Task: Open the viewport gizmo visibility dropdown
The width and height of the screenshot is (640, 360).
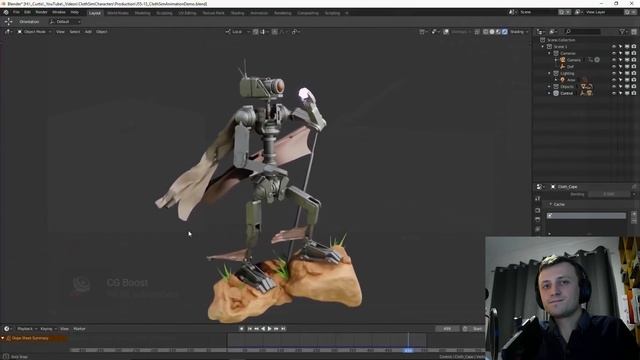Action: [x=436, y=31]
